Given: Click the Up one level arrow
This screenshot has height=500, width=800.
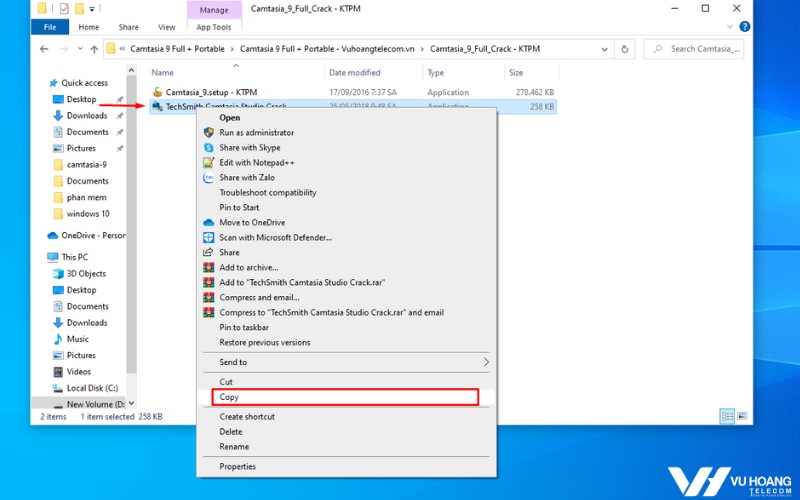Looking at the screenshot, I should (94, 49).
